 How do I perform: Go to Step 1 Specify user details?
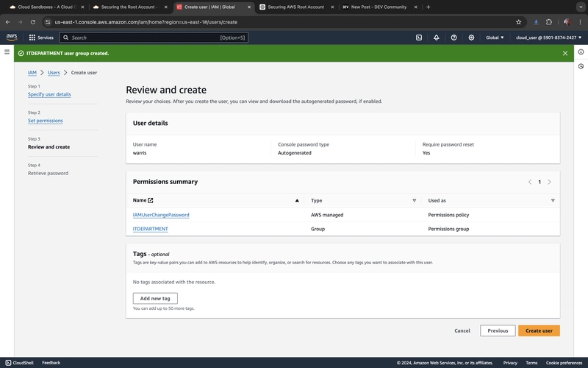click(x=49, y=94)
